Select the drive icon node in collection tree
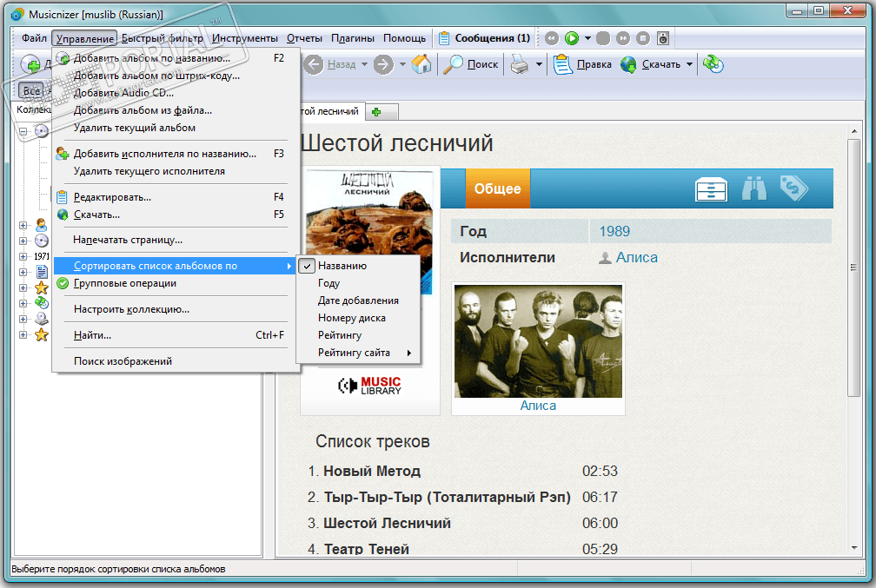The height and width of the screenshot is (588, 876). click(x=42, y=319)
